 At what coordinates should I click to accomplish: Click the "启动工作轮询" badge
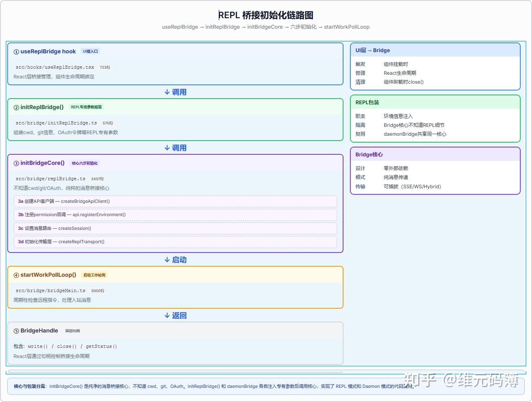[94, 275]
